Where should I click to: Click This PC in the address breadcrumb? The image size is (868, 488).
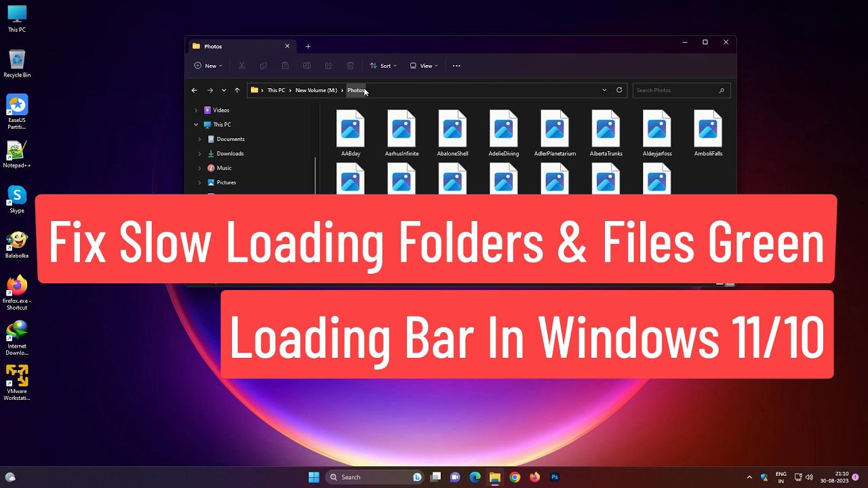coord(276,90)
